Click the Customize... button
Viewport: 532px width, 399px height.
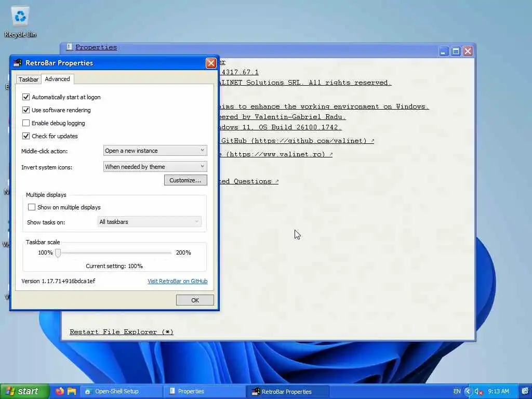tap(185, 180)
